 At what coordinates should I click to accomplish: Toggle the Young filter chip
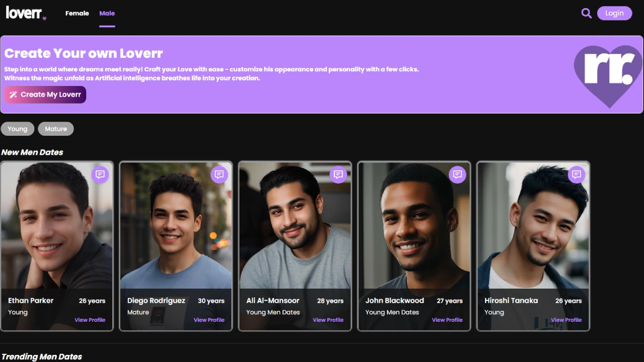[18, 129]
